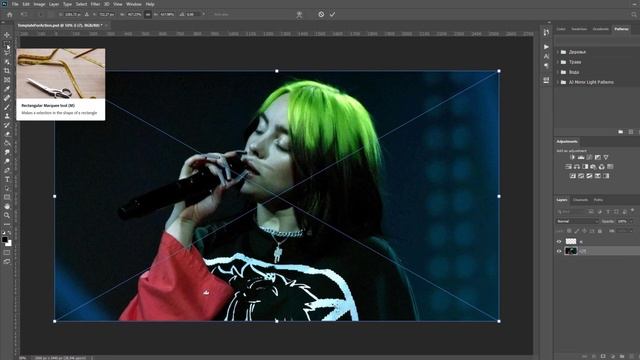Expand the third pattern folder
The width and height of the screenshot is (640, 360).
point(558,72)
